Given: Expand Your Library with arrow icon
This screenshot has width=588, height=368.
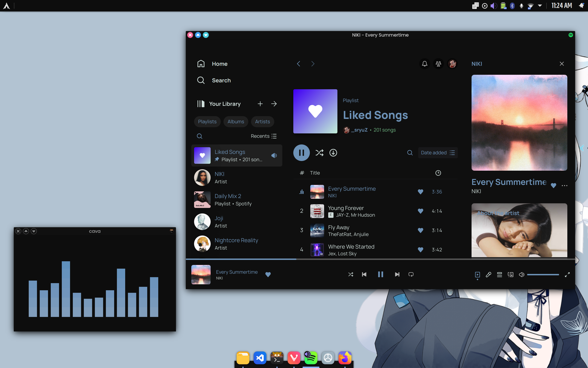Looking at the screenshot, I should pyautogui.click(x=274, y=104).
